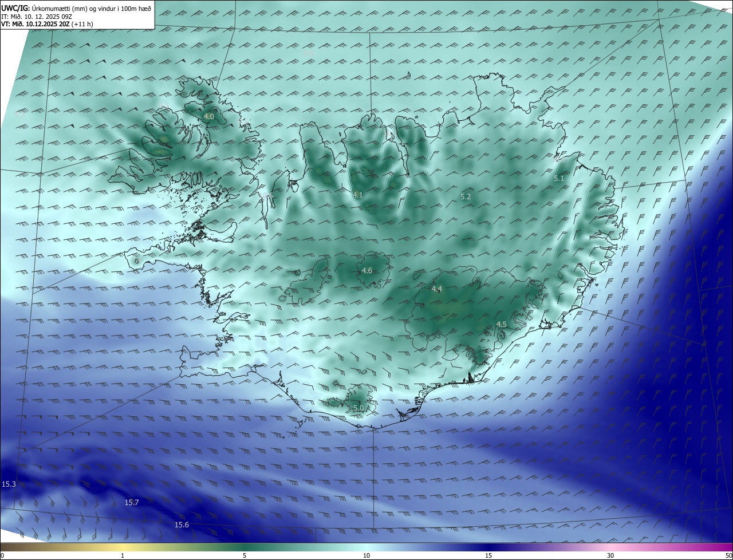Select the 5.2 value label on the map
This screenshot has height=560, width=733.
(466, 196)
